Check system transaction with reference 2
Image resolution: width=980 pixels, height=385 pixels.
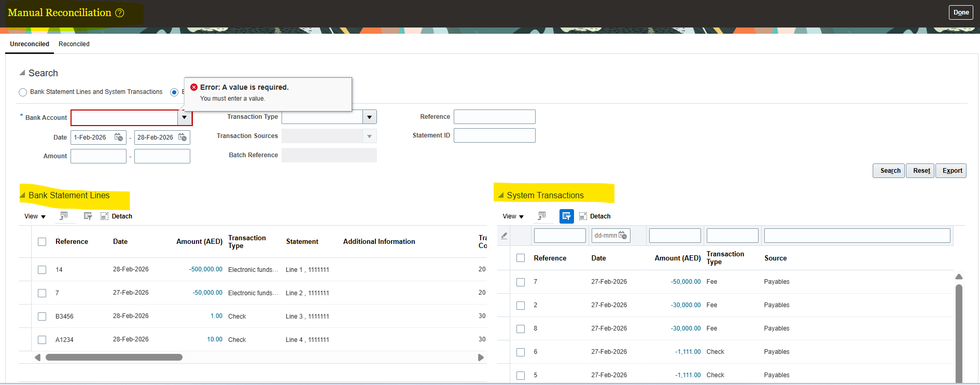(x=521, y=306)
